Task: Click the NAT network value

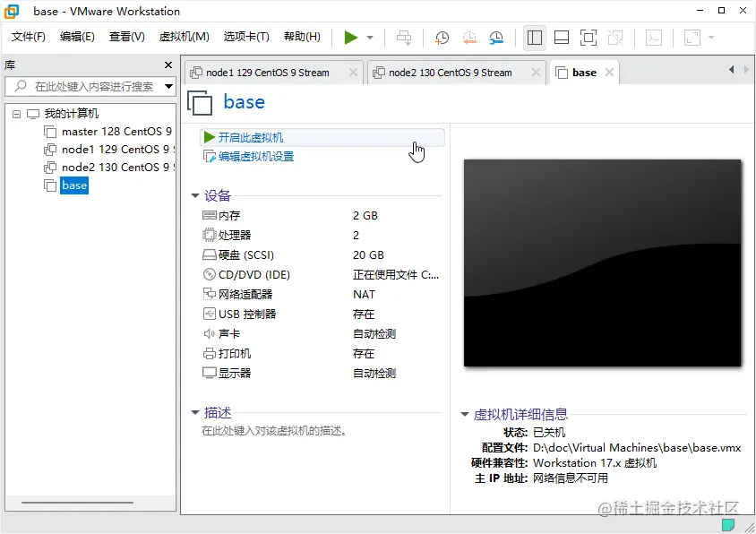Action: coord(364,295)
